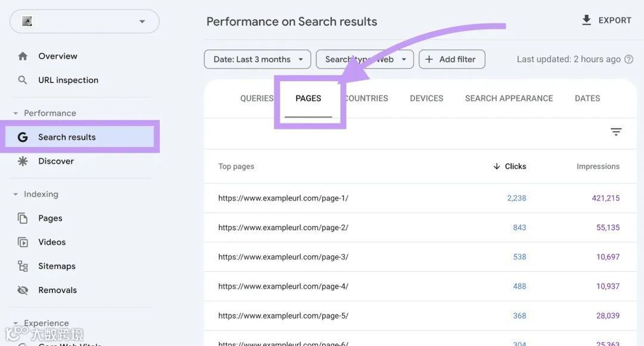This screenshot has width=644, height=346.
Task: Collapse the Performance section
Action: click(x=16, y=113)
